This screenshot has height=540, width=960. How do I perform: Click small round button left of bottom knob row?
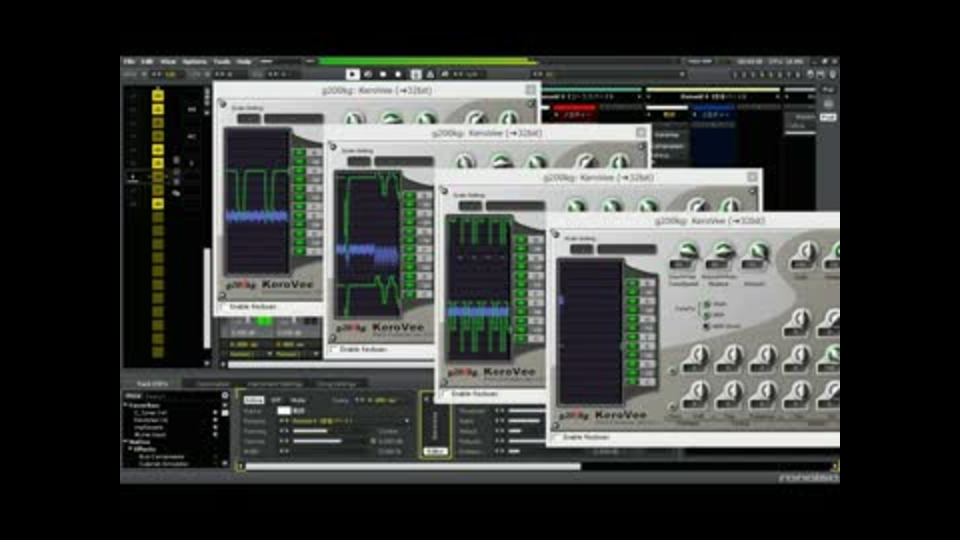click(x=673, y=407)
